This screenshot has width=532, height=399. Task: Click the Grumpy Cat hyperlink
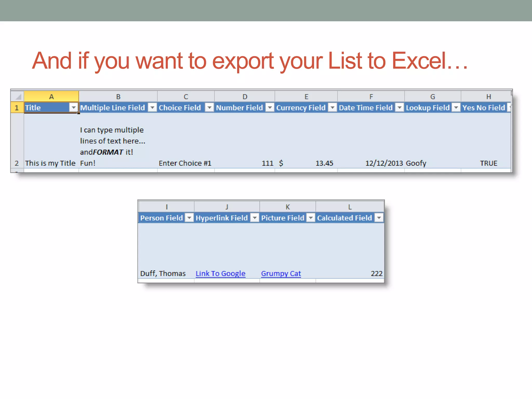(281, 274)
